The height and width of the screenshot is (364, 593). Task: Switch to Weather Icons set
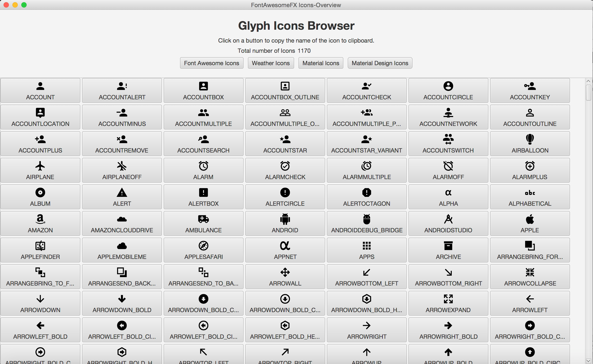point(271,63)
